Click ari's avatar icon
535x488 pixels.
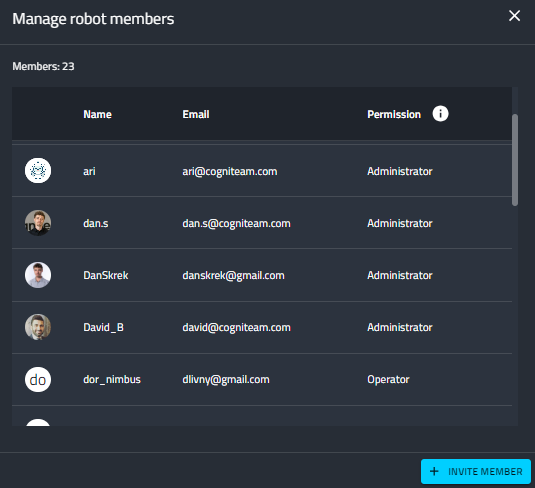[38, 171]
